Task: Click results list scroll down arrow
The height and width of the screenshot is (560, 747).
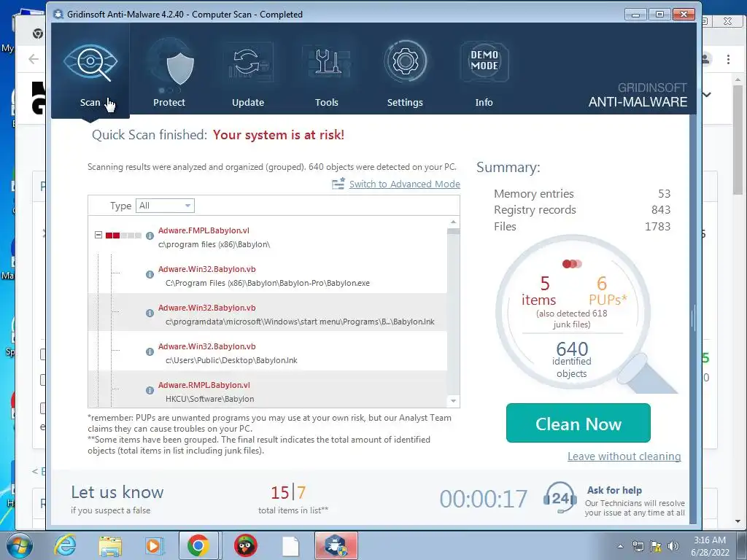Action: pyautogui.click(x=454, y=401)
